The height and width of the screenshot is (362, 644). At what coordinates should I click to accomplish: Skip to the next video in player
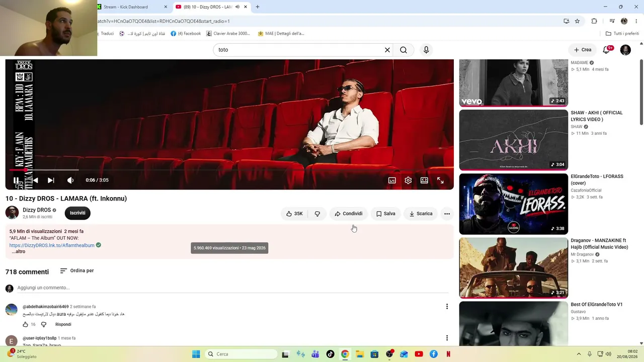(x=51, y=180)
